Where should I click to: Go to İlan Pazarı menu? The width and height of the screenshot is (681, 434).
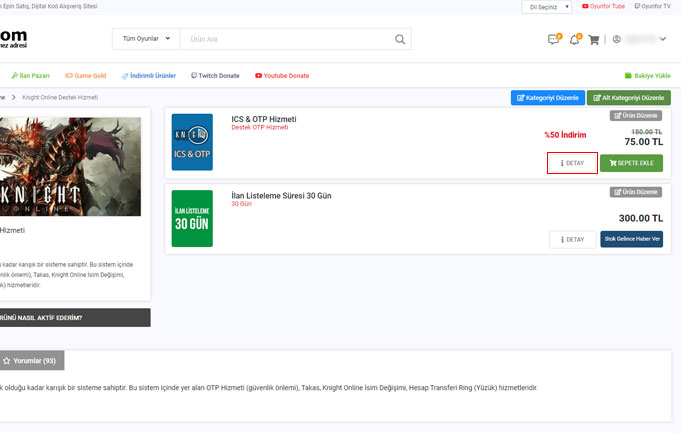coord(31,75)
